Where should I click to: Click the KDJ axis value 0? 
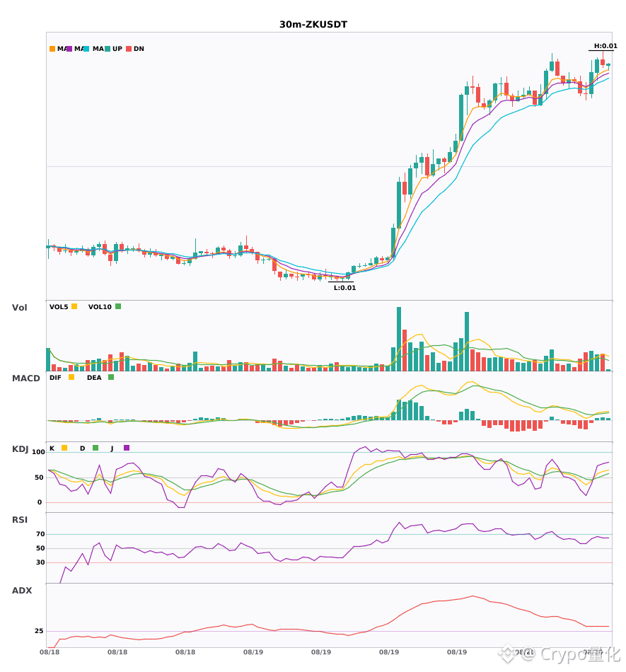(40, 502)
